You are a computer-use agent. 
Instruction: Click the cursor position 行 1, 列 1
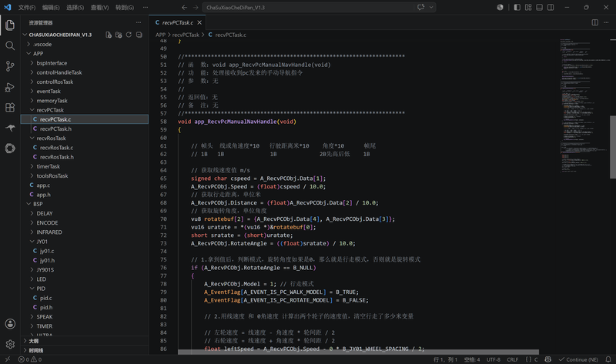[x=445, y=359]
